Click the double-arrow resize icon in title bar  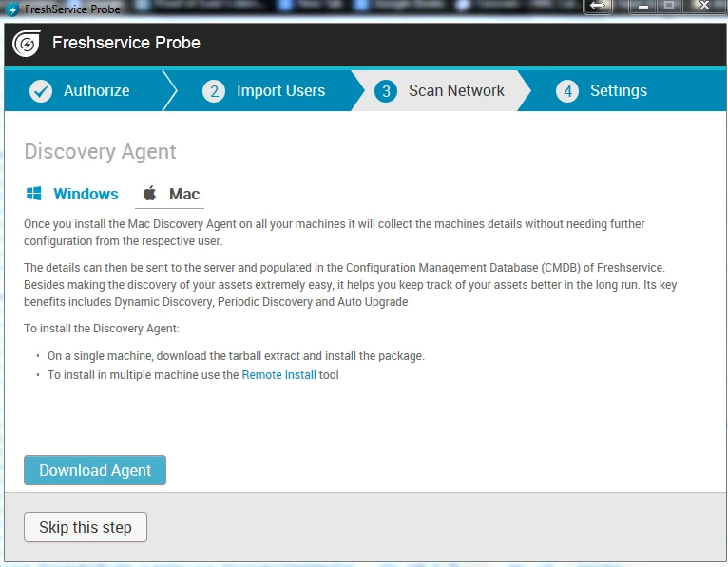click(598, 6)
